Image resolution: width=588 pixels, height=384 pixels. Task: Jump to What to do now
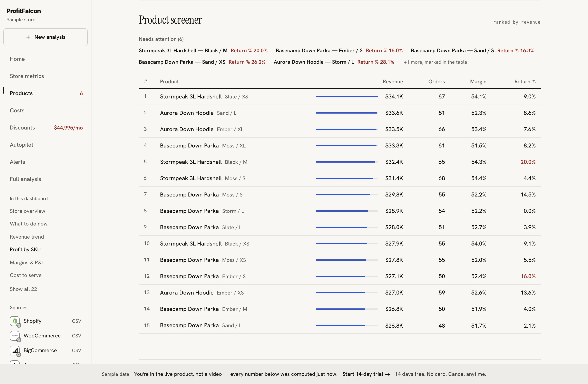[x=29, y=224]
